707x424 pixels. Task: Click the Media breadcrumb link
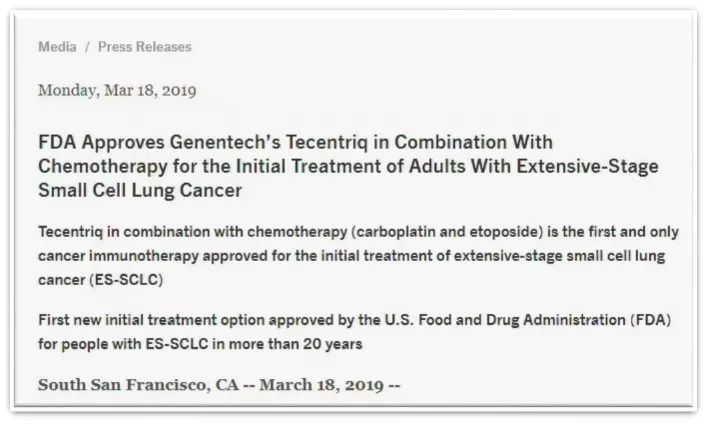[x=56, y=47]
